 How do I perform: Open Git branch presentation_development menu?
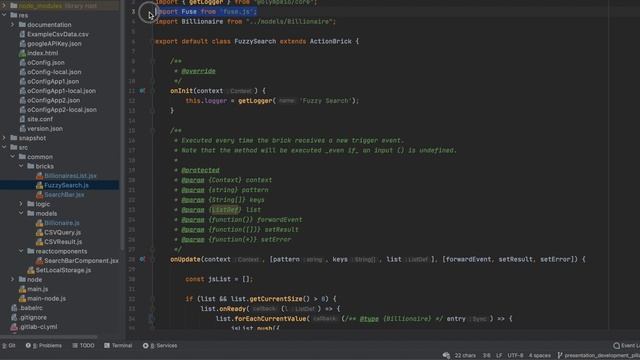point(599,356)
